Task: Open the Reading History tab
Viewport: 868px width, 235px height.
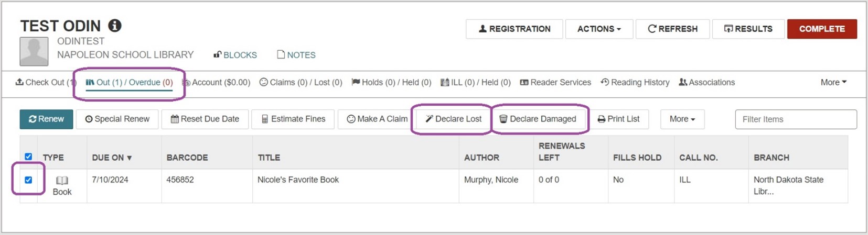Action: pyautogui.click(x=635, y=82)
